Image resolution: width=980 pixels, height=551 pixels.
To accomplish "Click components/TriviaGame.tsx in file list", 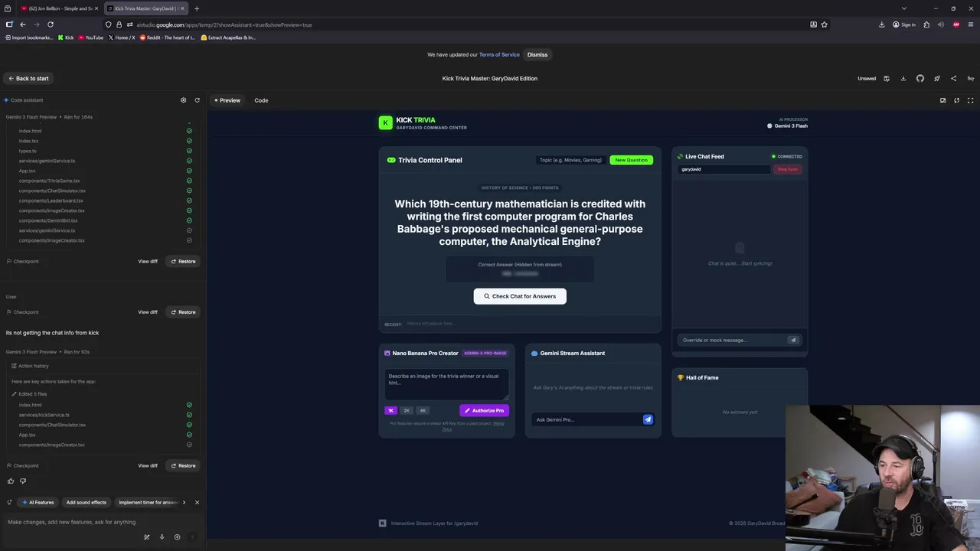I will [49, 181].
